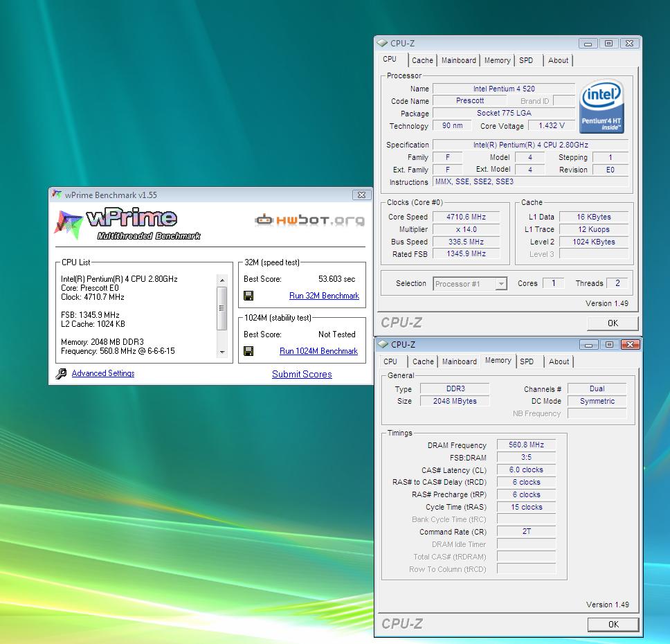Minimize the bottom CPU-Z window
670x644 pixels.
(589, 344)
